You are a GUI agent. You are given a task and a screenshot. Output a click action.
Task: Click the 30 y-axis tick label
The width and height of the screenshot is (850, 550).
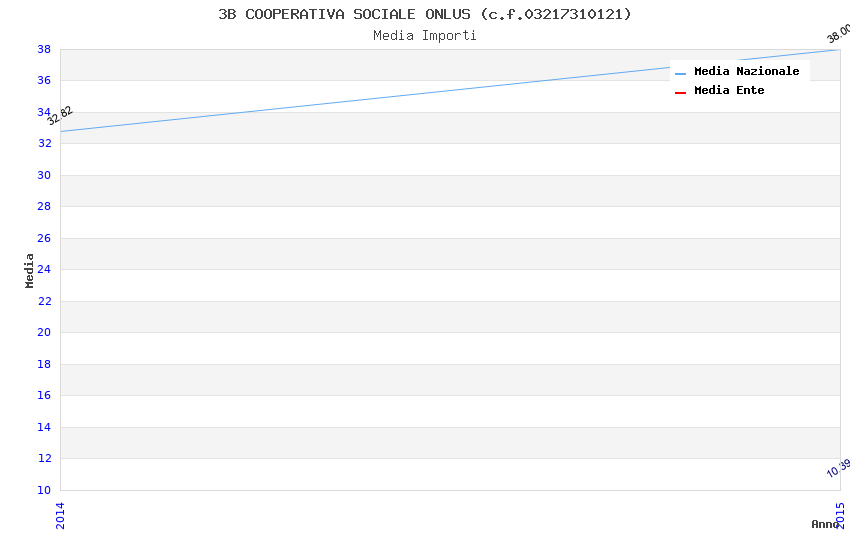[x=44, y=175]
